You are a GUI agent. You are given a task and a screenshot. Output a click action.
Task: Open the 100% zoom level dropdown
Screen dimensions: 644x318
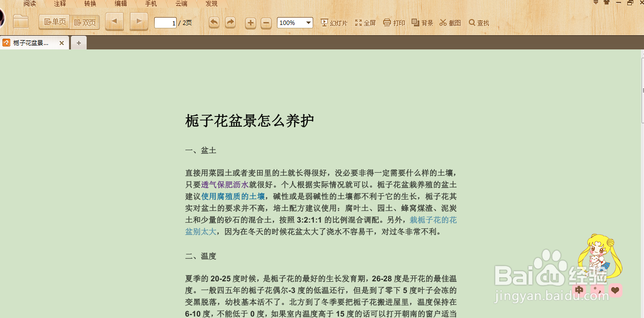[x=295, y=23]
